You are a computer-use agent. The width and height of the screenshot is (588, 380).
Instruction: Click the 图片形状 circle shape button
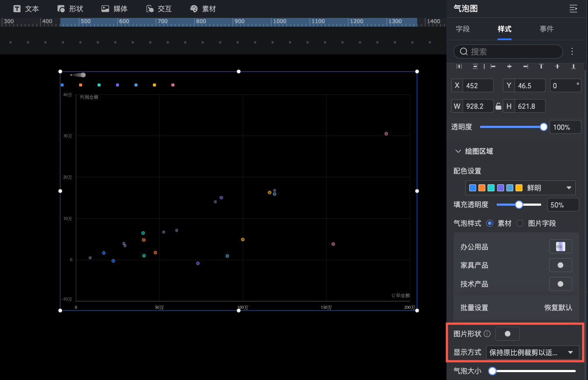(x=508, y=334)
